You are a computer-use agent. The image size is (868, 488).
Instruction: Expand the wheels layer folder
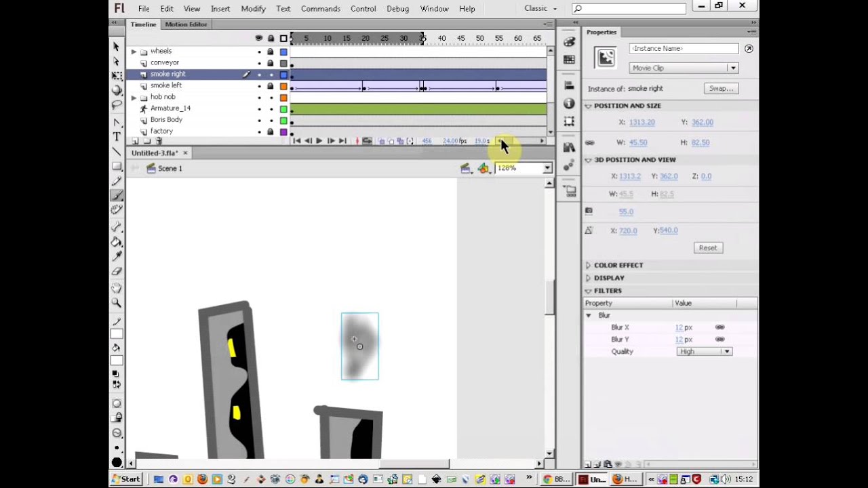click(x=134, y=52)
